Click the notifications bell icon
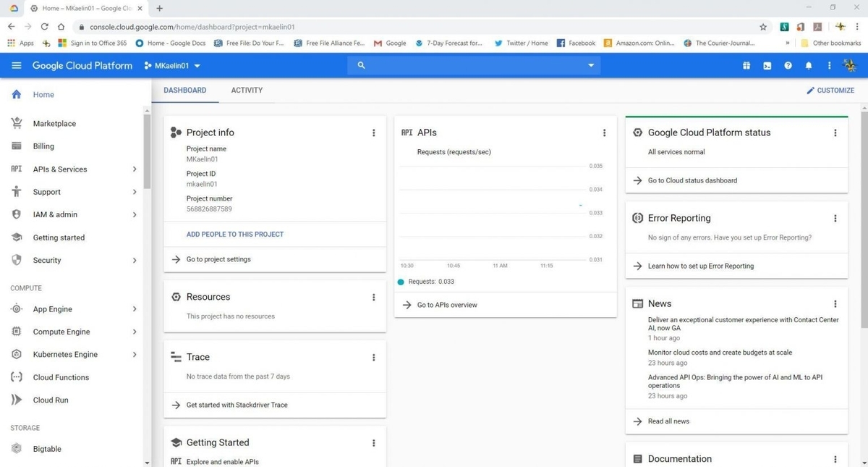868x467 pixels. pos(809,65)
